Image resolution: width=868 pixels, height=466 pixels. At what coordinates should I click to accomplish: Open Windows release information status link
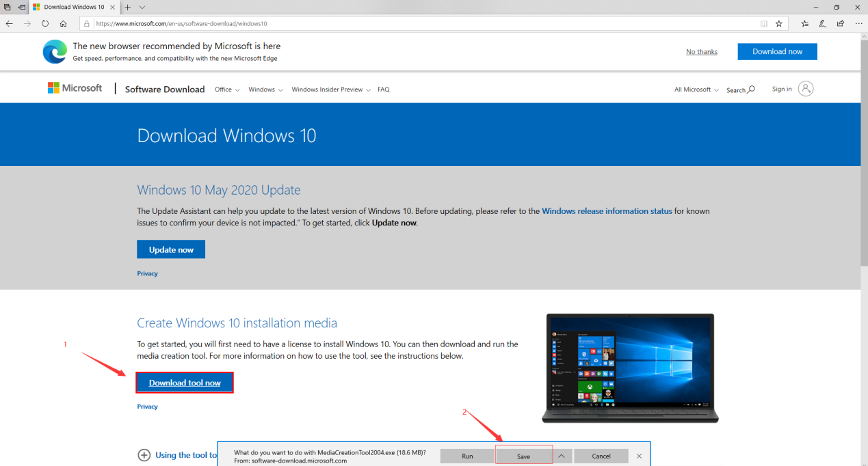pyautogui.click(x=607, y=211)
